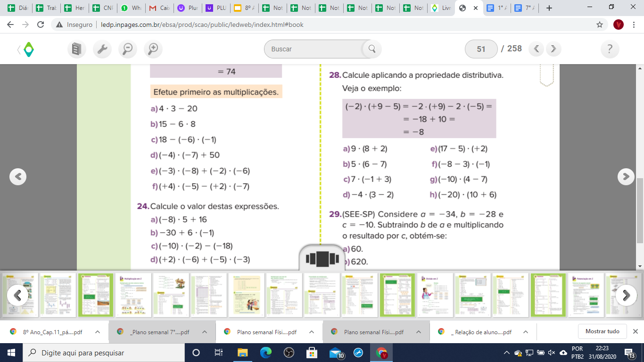Open the help question mark icon

(x=610, y=49)
